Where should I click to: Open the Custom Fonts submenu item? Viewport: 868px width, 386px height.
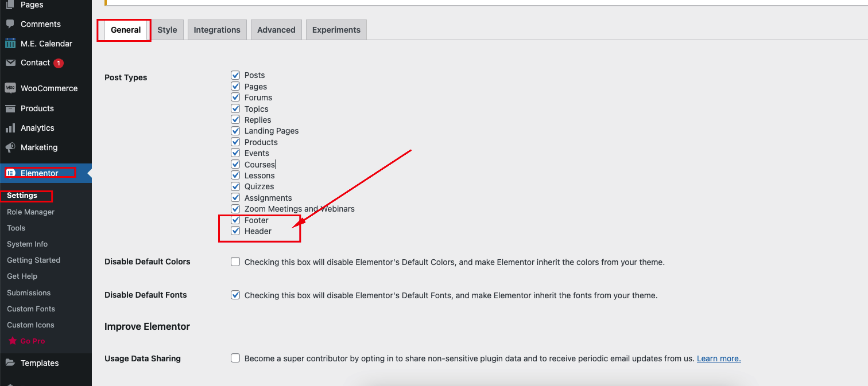31,309
